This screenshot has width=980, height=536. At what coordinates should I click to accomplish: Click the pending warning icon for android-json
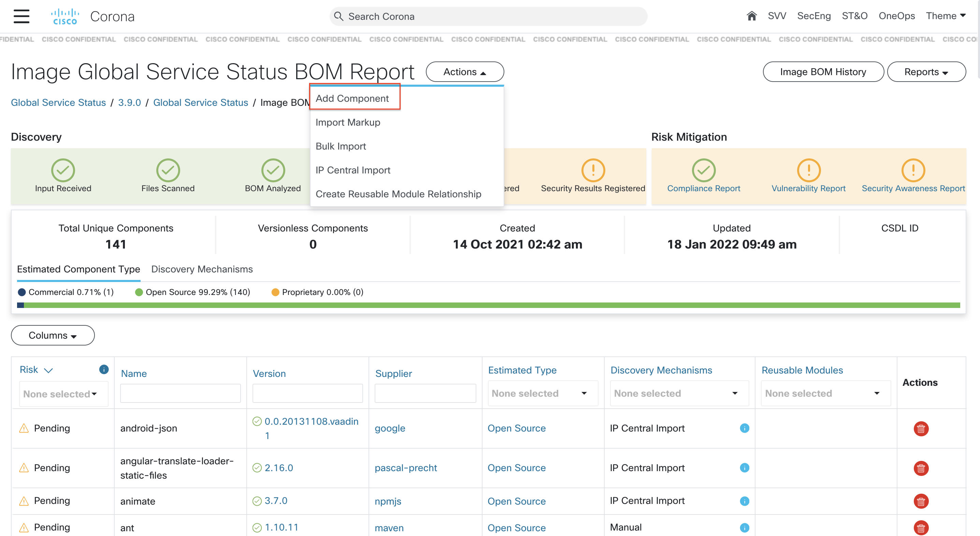[24, 428]
